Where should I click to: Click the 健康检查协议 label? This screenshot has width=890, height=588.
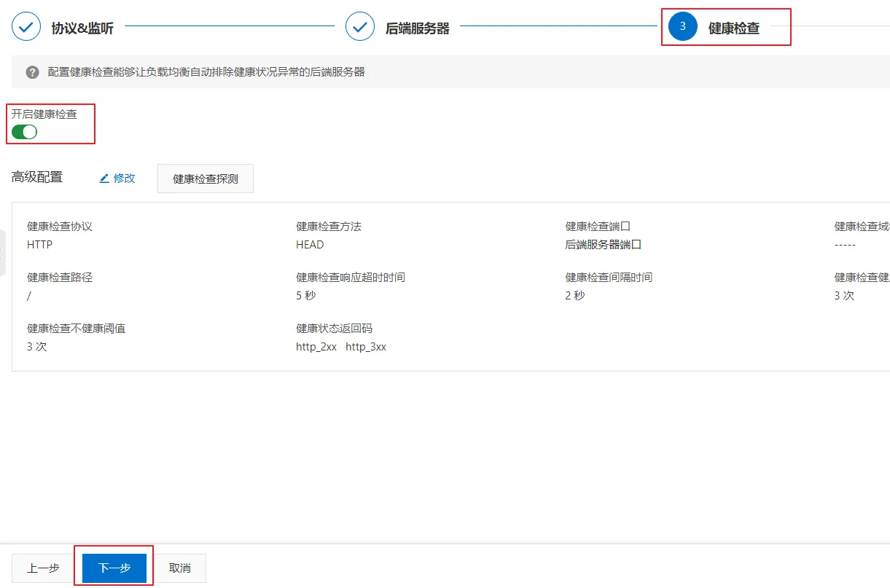(60, 227)
